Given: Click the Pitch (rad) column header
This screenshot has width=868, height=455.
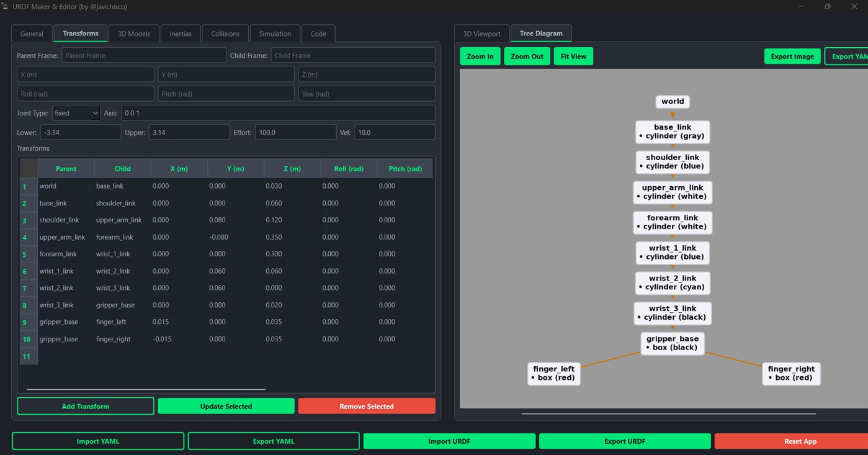Looking at the screenshot, I should pyautogui.click(x=405, y=168).
